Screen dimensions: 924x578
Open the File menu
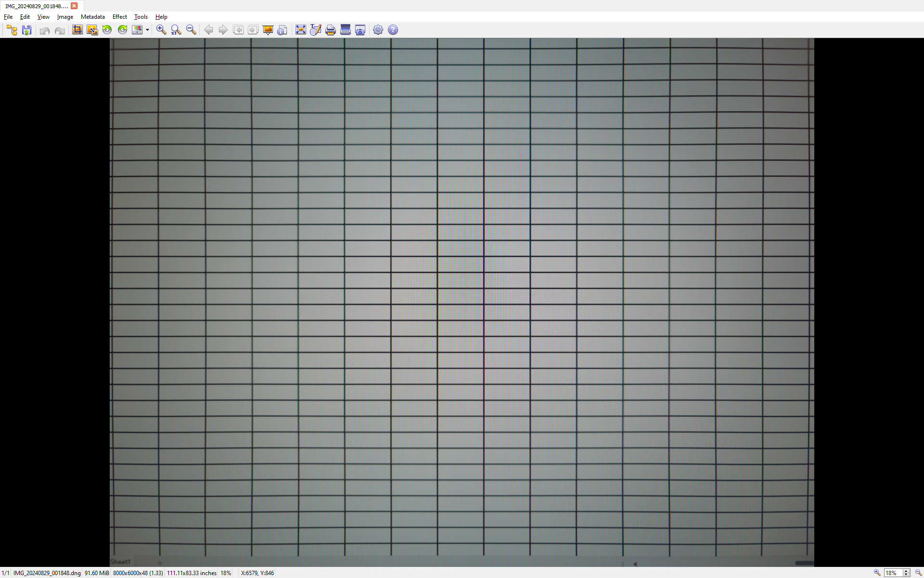pyautogui.click(x=8, y=17)
